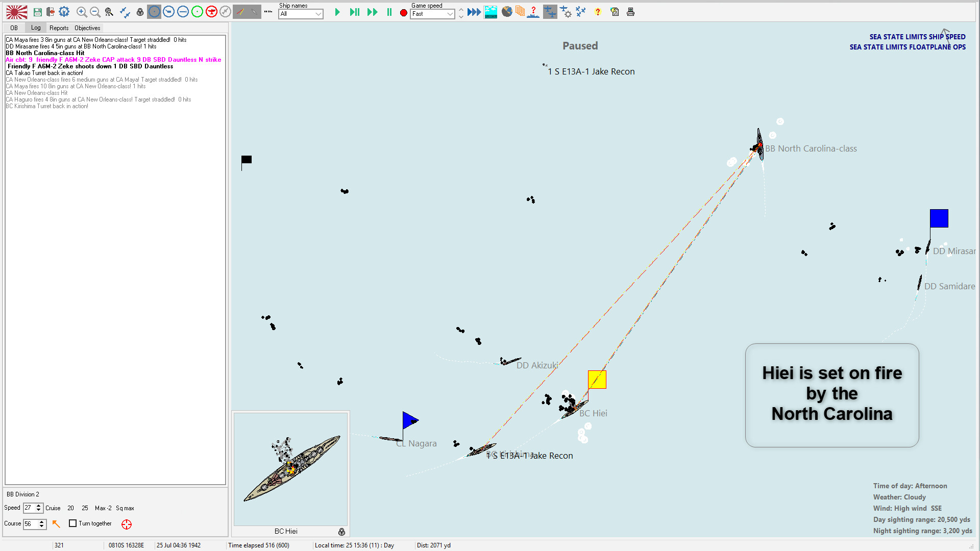Open the help question mark
980x551 pixels.
click(x=598, y=12)
